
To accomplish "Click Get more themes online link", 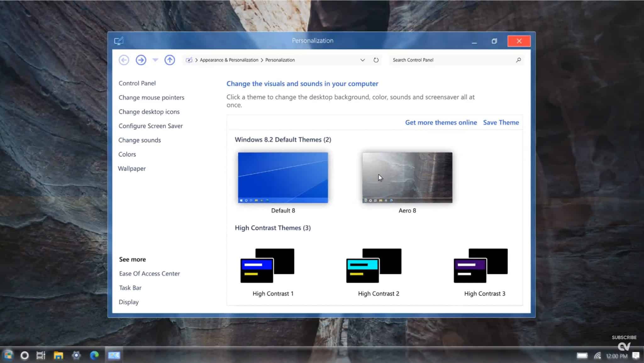I will [x=441, y=122].
